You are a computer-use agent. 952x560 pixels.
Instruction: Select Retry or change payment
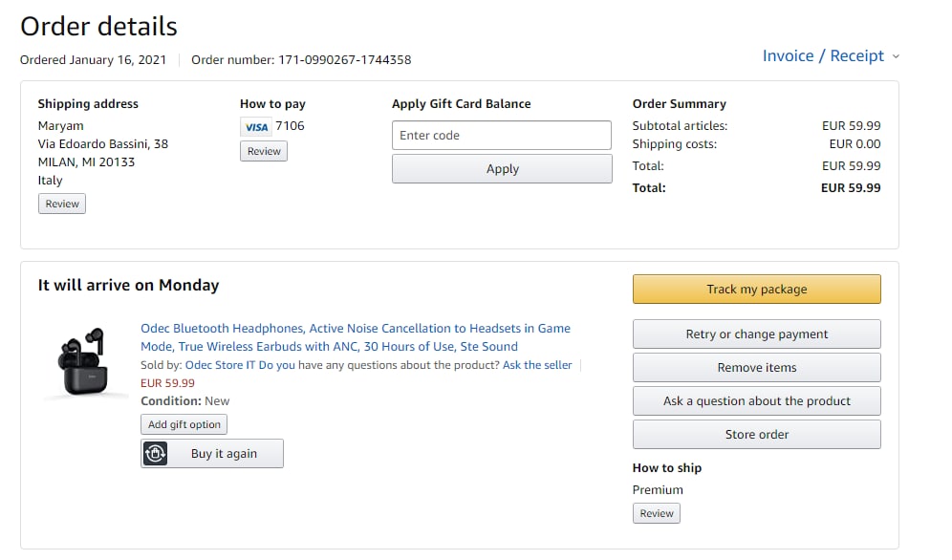[756, 334]
